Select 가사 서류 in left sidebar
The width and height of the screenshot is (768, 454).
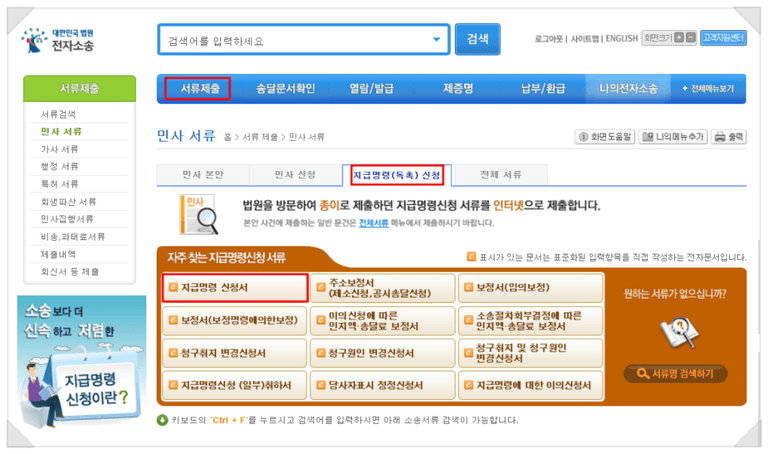(60, 149)
